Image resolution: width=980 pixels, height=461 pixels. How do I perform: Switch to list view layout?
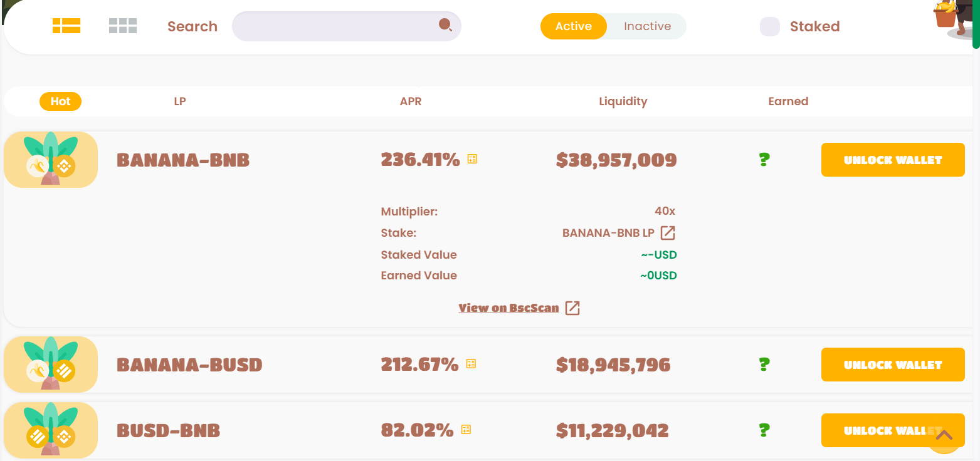[x=66, y=26]
